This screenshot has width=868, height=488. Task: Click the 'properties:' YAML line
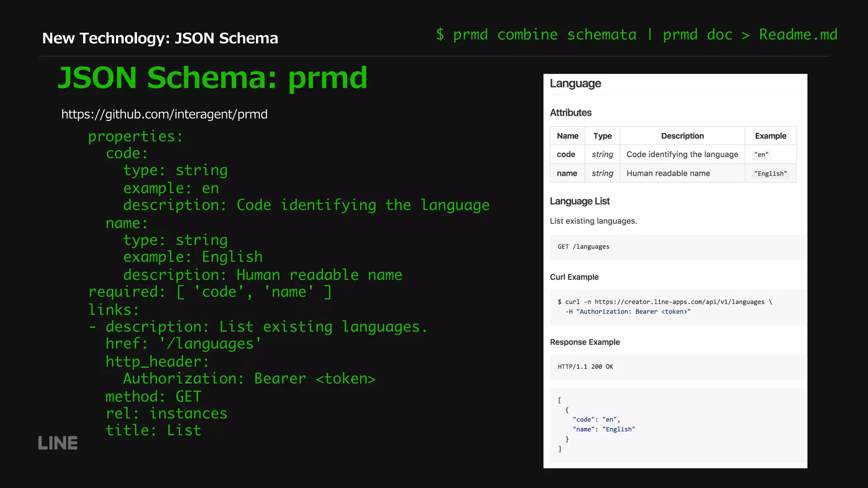pos(136,136)
